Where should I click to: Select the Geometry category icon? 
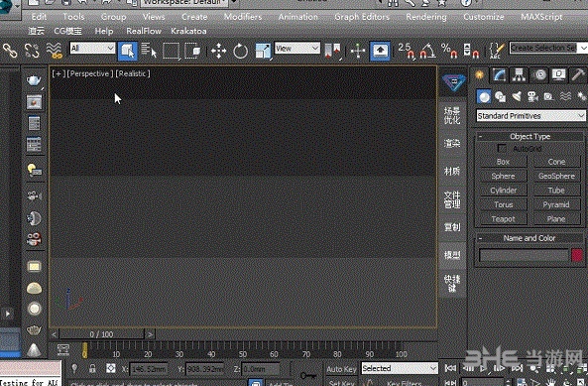[x=484, y=97]
